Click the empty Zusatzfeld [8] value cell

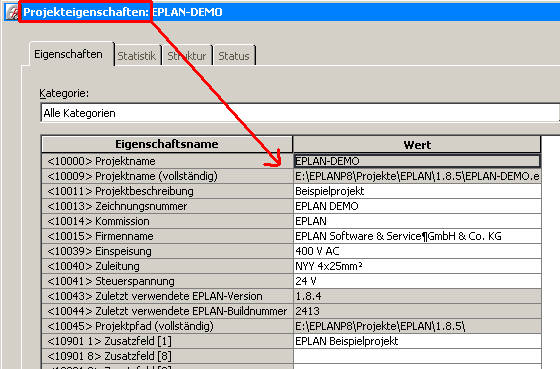point(417,356)
